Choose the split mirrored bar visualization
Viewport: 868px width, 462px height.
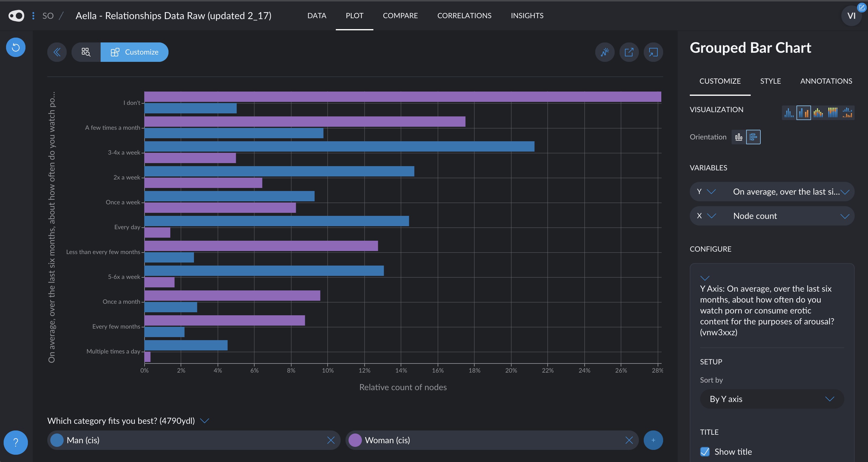pos(847,112)
